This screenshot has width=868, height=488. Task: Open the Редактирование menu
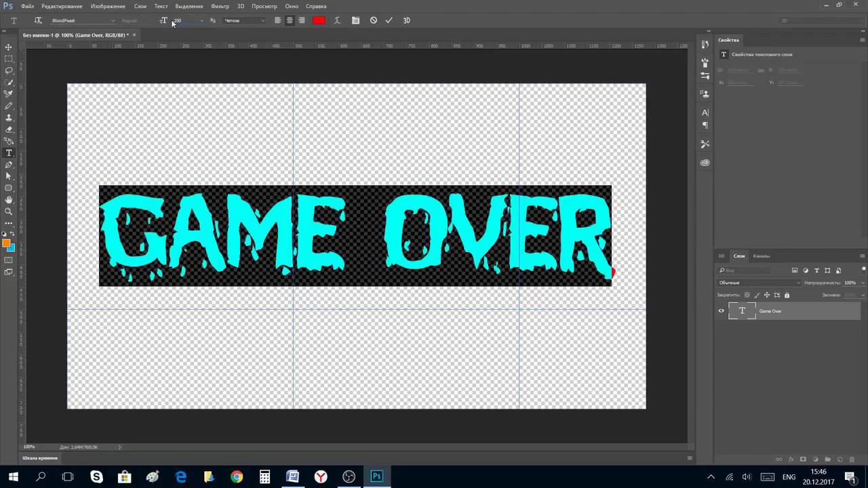click(62, 6)
